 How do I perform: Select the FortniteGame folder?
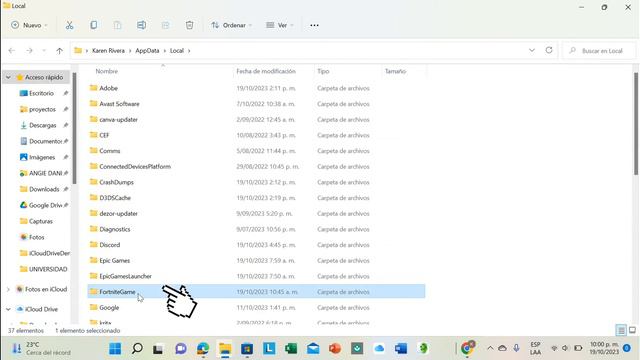[x=257, y=292]
